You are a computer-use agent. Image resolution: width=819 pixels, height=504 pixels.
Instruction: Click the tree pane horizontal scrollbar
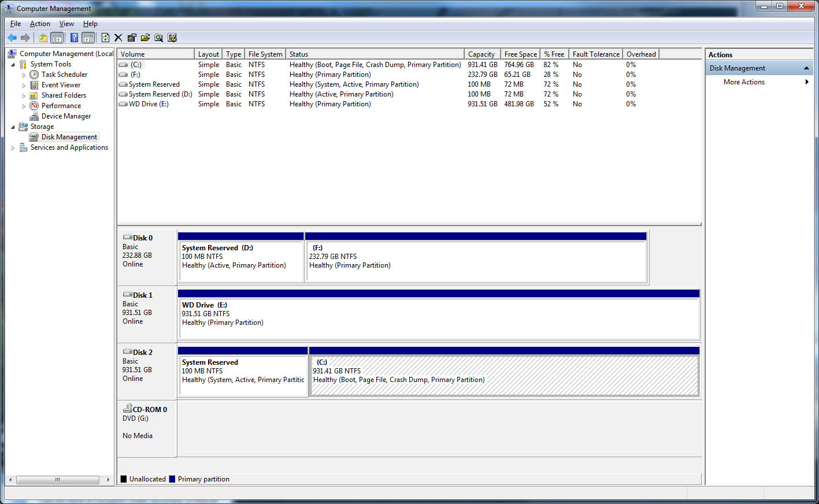point(57,480)
